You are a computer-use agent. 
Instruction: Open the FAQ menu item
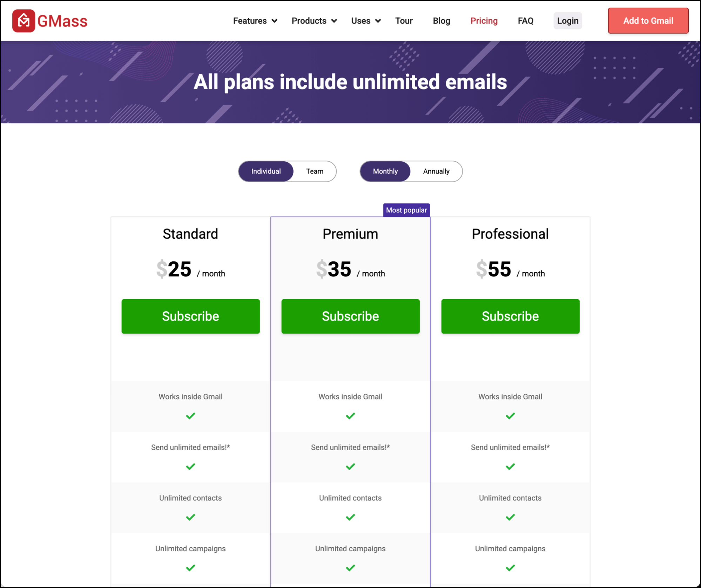(x=525, y=21)
